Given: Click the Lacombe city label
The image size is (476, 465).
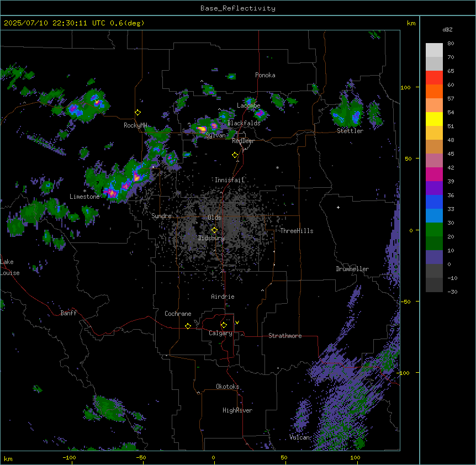Looking at the screenshot, I should [248, 105].
